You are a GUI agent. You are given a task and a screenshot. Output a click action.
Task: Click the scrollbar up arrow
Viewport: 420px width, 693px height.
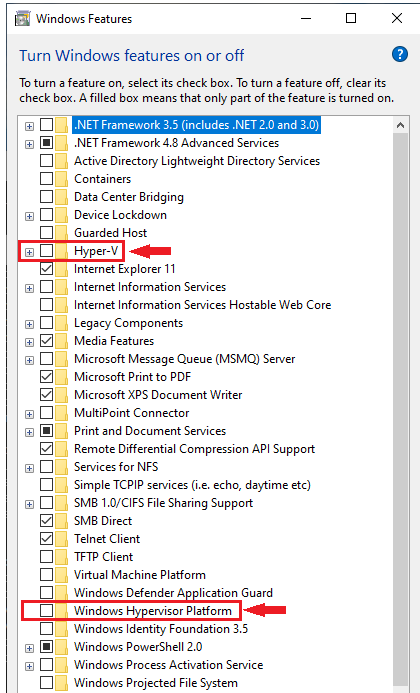tap(401, 125)
